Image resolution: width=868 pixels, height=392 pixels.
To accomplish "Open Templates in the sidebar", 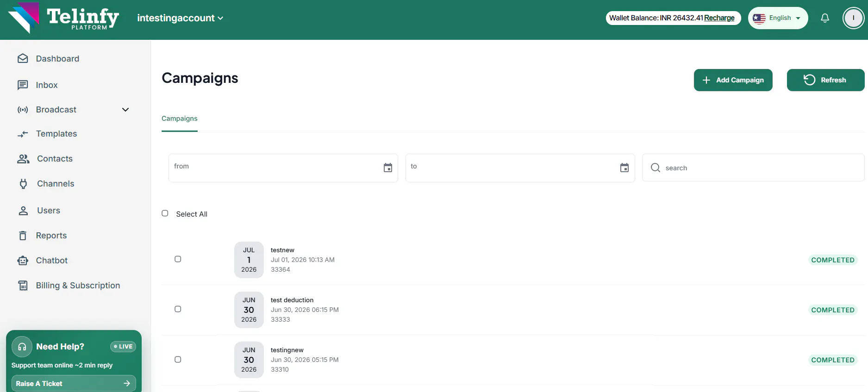I will coord(56,134).
